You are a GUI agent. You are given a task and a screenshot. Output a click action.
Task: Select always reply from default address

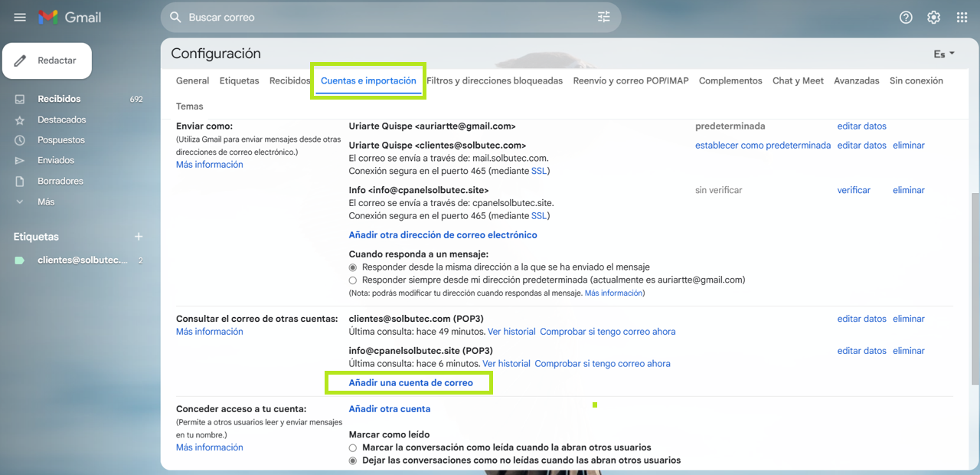pos(353,280)
